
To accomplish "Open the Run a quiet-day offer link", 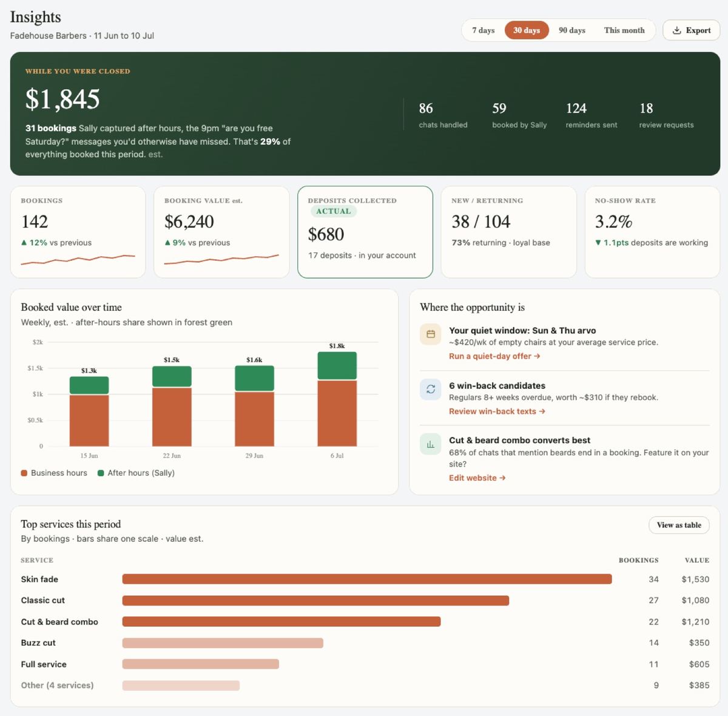I will point(494,356).
